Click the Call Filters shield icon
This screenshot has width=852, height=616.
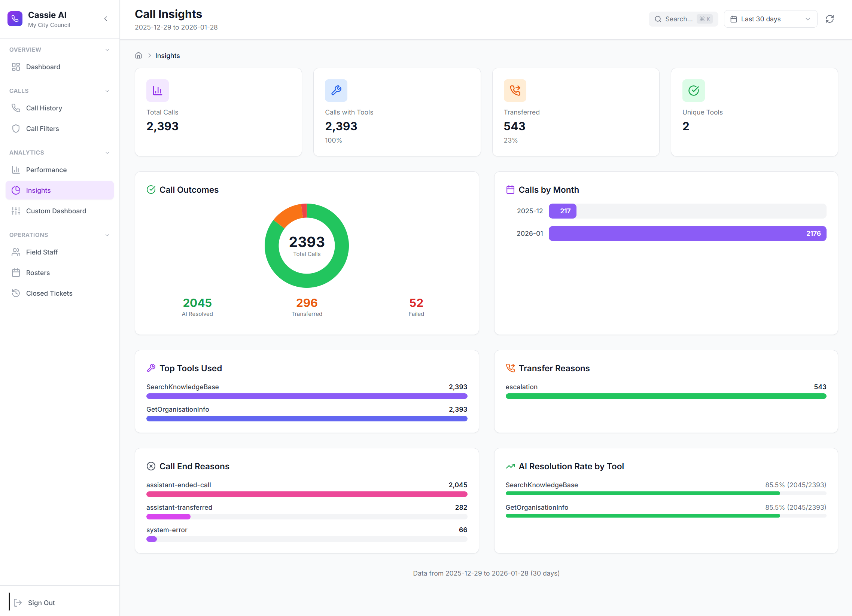coord(16,128)
